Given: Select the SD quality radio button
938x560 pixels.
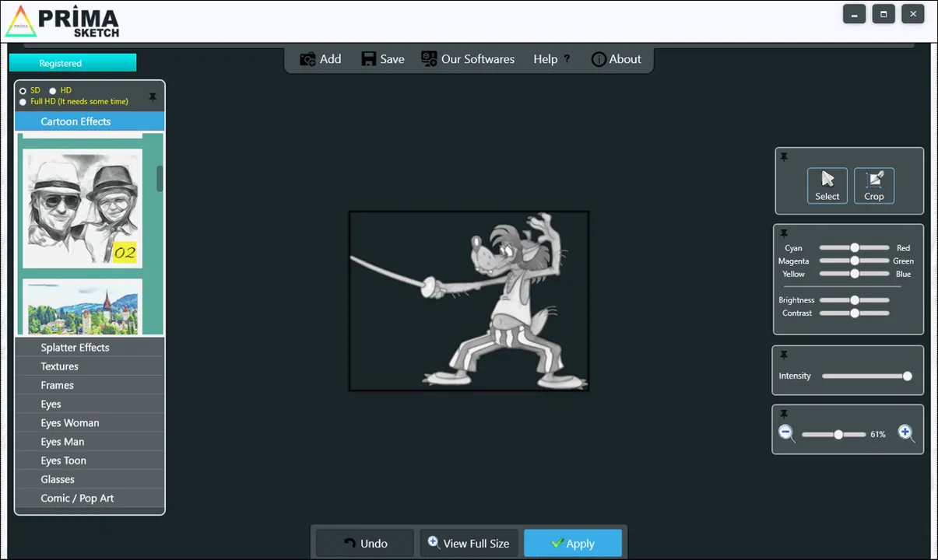Looking at the screenshot, I should [x=23, y=91].
